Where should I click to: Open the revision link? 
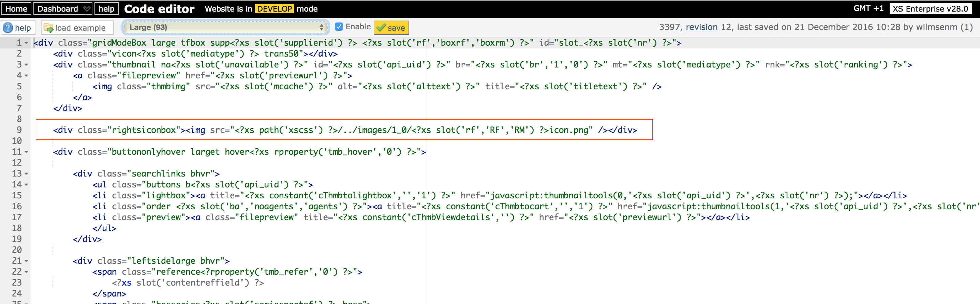point(701,27)
